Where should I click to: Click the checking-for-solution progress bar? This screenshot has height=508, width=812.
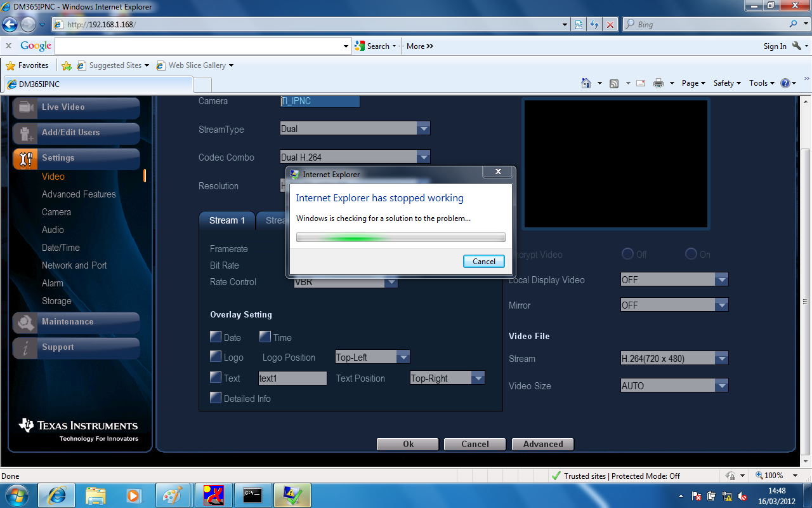pos(401,237)
